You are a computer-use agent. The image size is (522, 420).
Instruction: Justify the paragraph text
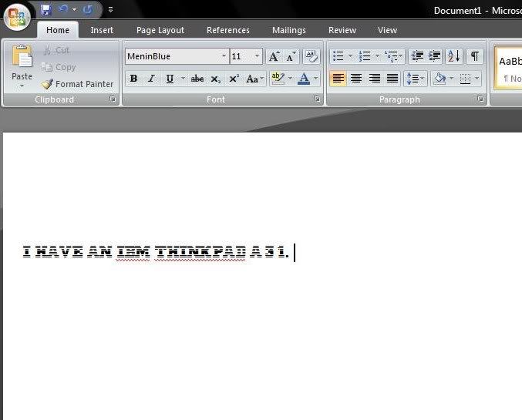tap(392, 79)
